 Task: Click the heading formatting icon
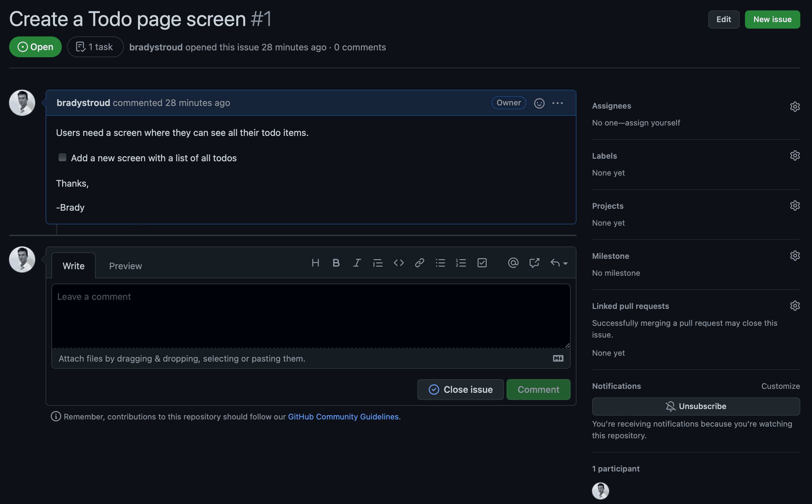[315, 263]
